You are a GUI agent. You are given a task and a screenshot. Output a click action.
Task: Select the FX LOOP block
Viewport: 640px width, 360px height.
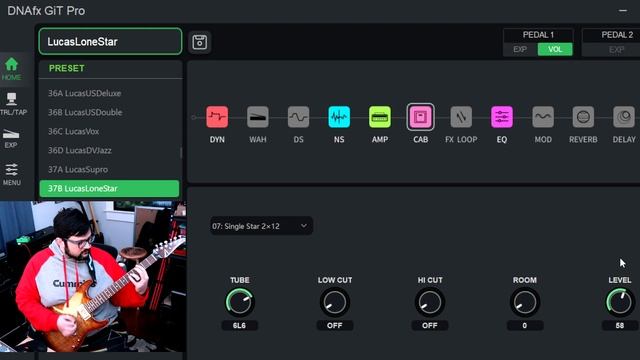pyautogui.click(x=461, y=117)
